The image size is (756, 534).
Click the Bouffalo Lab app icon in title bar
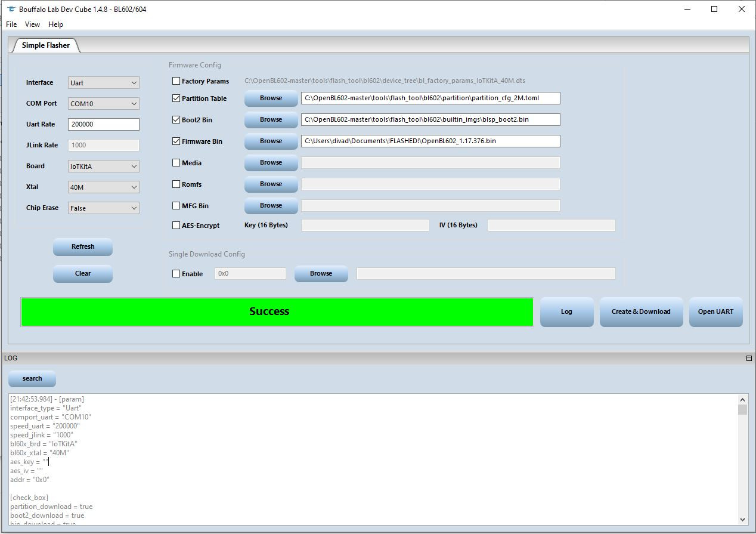pyautogui.click(x=11, y=9)
